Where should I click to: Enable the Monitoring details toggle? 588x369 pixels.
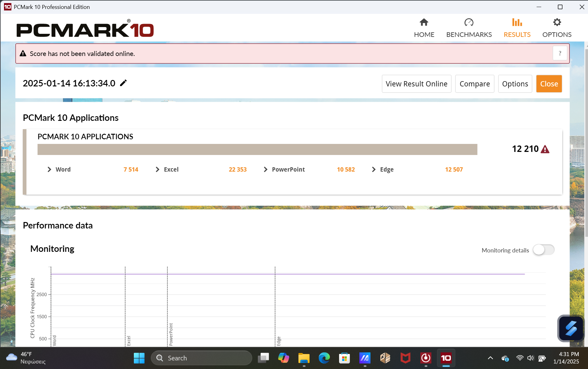pos(543,250)
